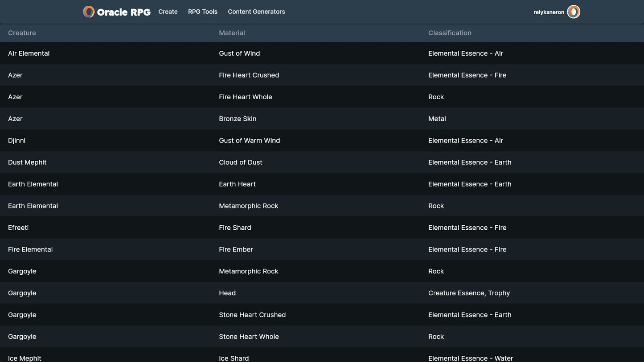644x362 pixels.
Task: Click the Bronze Skin material cell
Action: (x=238, y=119)
